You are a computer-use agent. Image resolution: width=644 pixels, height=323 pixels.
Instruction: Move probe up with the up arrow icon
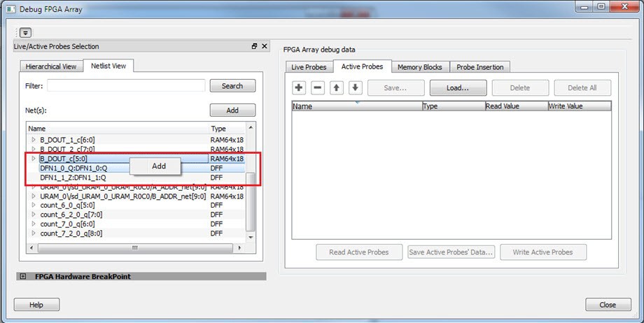337,88
